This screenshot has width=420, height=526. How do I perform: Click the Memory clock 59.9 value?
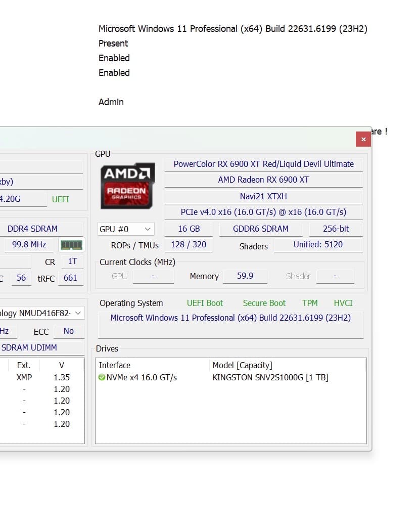point(245,276)
